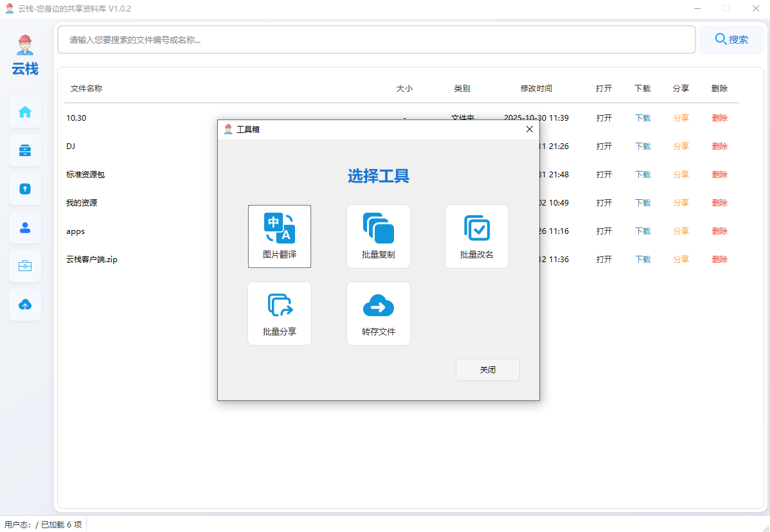The height and width of the screenshot is (532, 770).
Task: Click 分享 link for the DJ row
Action: (681, 146)
